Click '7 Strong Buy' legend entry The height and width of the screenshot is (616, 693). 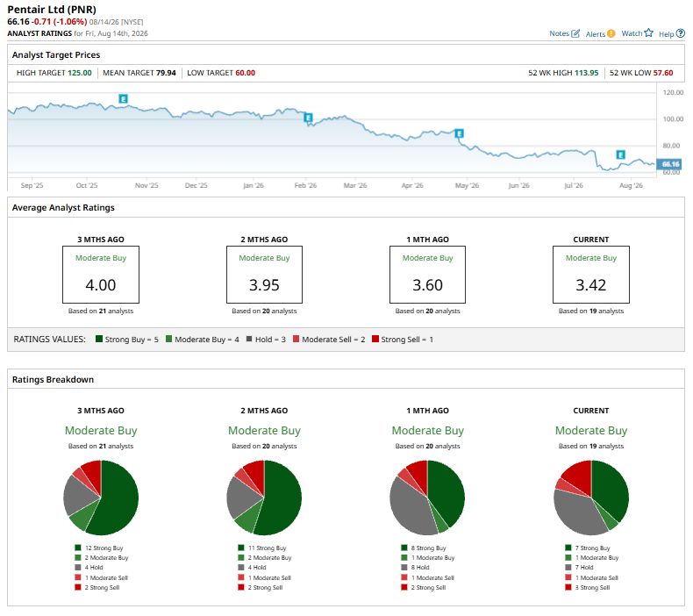click(588, 548)
